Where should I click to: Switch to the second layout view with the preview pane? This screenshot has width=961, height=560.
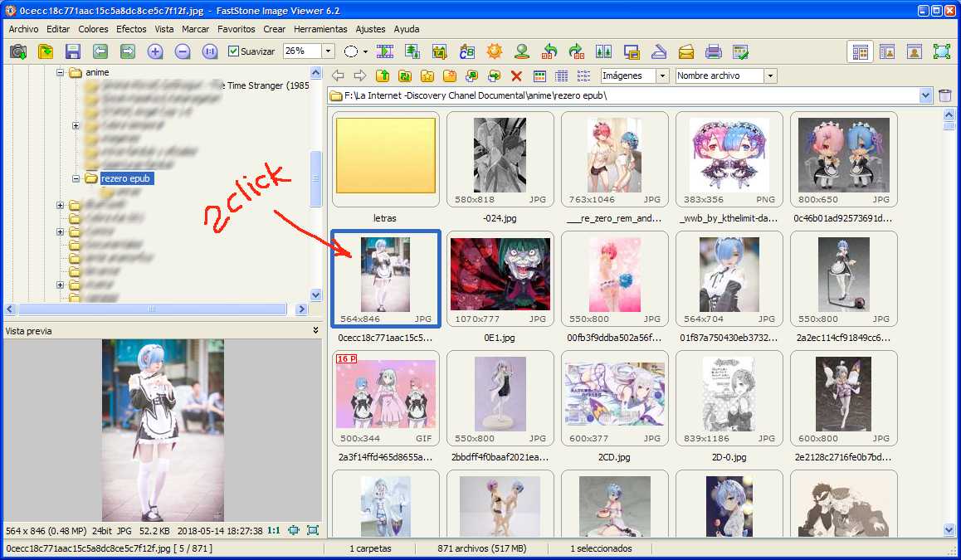pos(887,52)
